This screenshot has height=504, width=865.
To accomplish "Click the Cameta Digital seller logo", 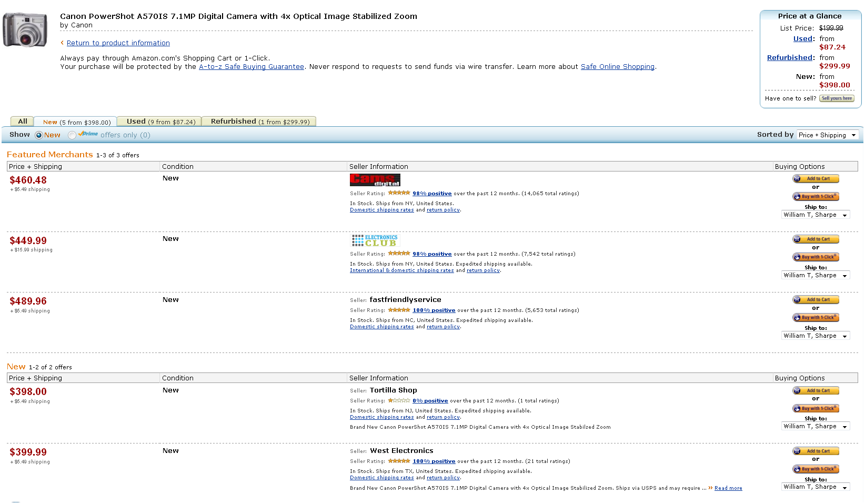I will (375, 180).
